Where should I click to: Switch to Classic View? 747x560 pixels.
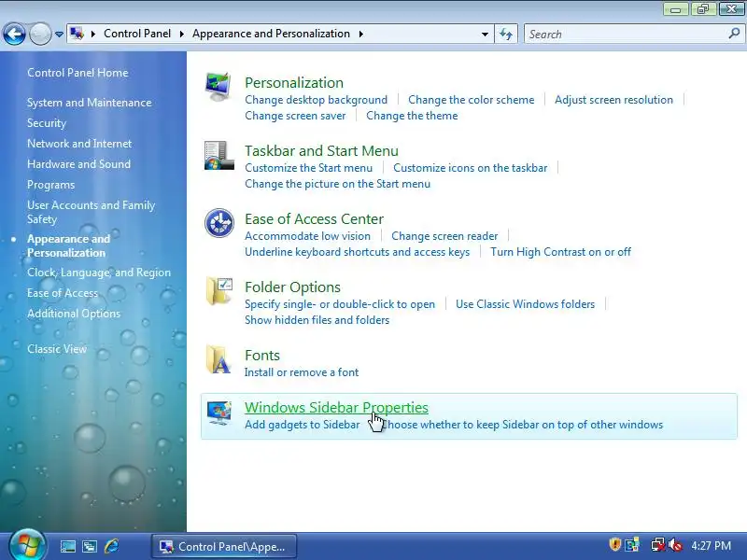[x=57, y=349]
